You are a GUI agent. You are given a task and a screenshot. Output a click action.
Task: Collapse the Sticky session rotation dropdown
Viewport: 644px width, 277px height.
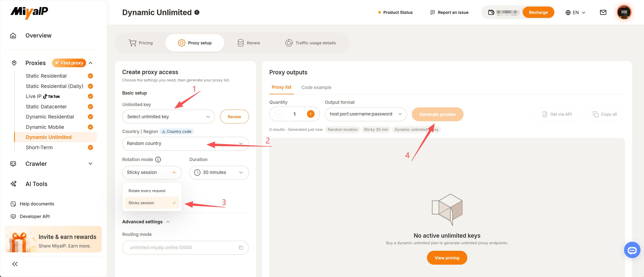pos(152,173)
